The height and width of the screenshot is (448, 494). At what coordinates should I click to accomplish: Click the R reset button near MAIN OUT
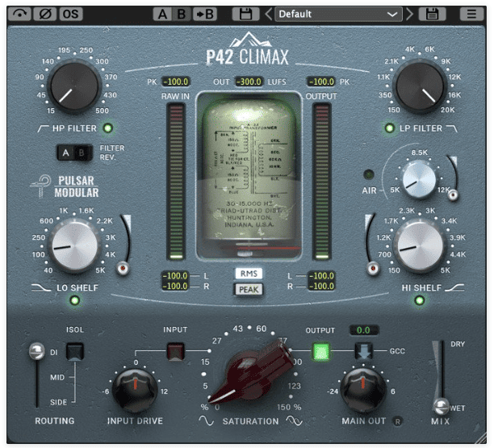(x=398, y=421)
